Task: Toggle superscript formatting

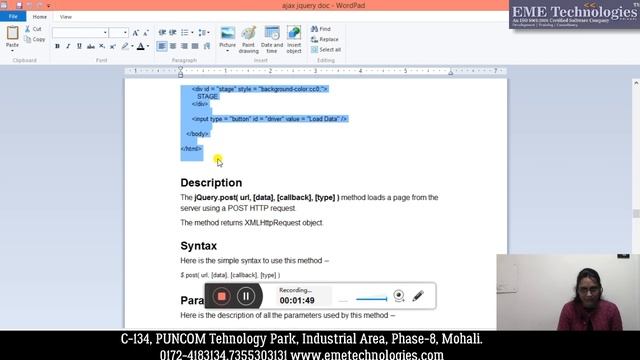Action: pyautogui.click(x=113, y=47)
